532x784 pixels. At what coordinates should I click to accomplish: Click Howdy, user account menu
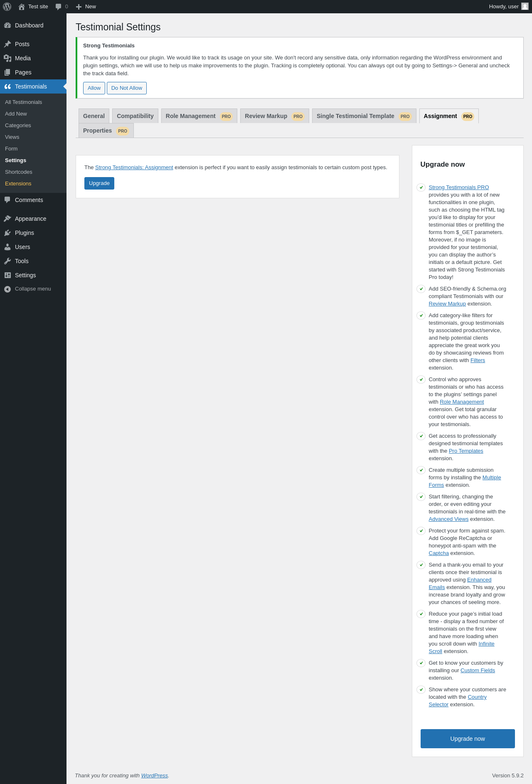(x=508, y=7)
